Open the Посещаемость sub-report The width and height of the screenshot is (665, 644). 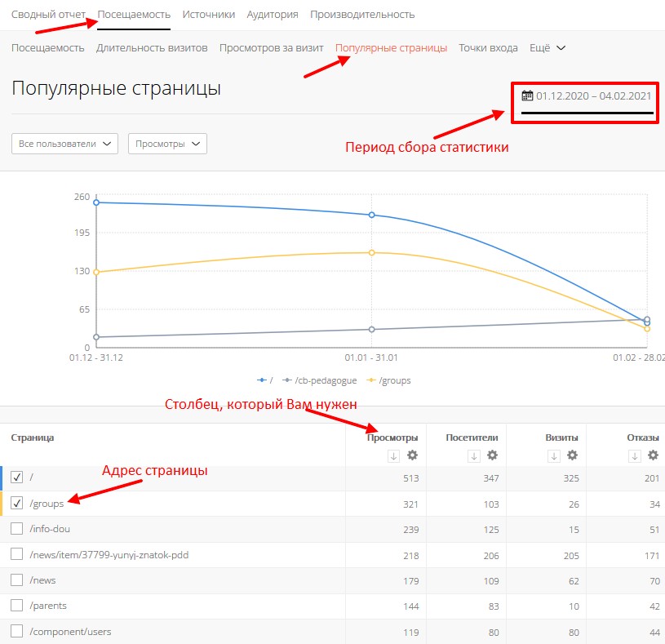coord(48,48)
